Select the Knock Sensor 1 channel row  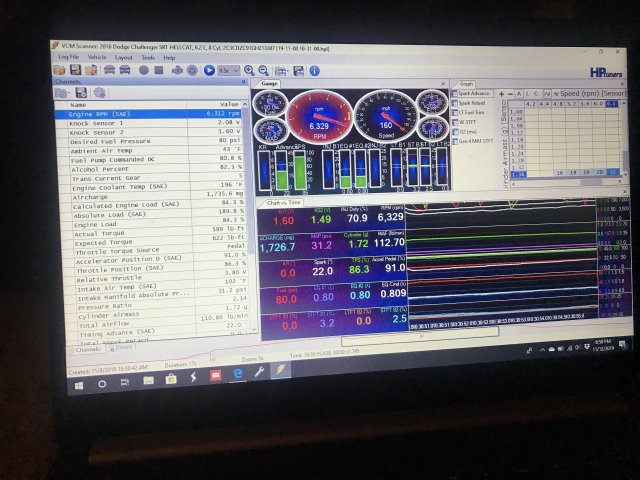(x=150, y=123)
